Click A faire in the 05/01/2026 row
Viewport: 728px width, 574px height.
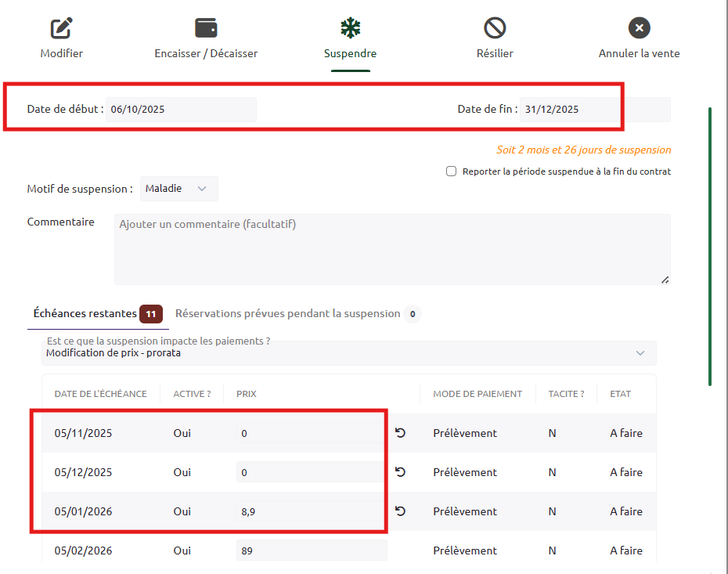tap(626, 511)
